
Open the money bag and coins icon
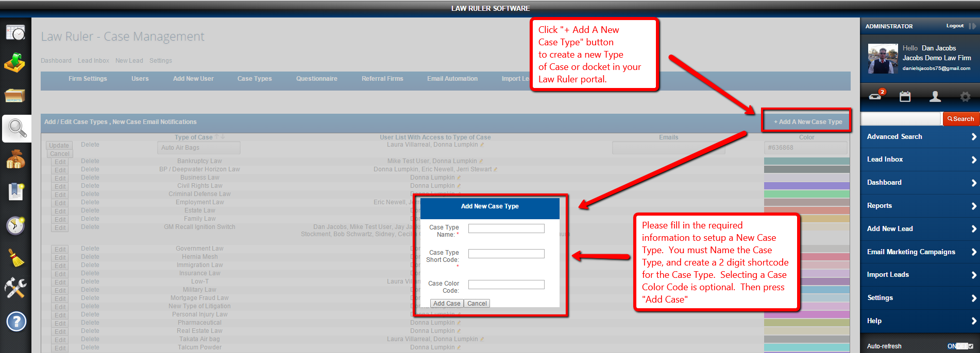pyautogui.click(x=15, y=160)
